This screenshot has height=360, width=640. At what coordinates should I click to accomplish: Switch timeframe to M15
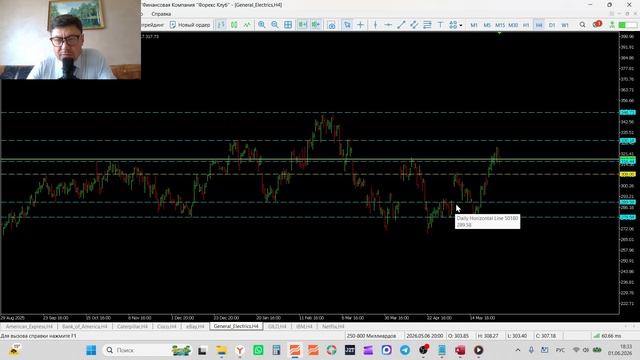click(500, 25)
